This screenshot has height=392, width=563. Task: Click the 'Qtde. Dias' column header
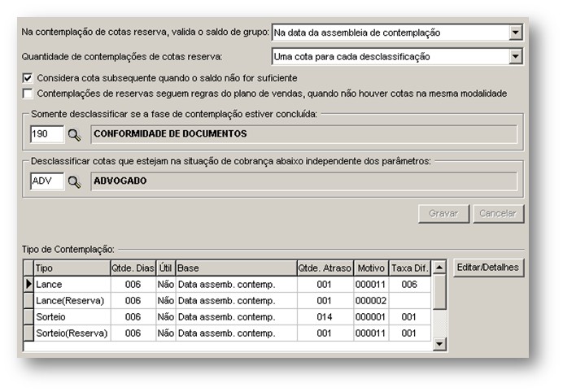133,268
